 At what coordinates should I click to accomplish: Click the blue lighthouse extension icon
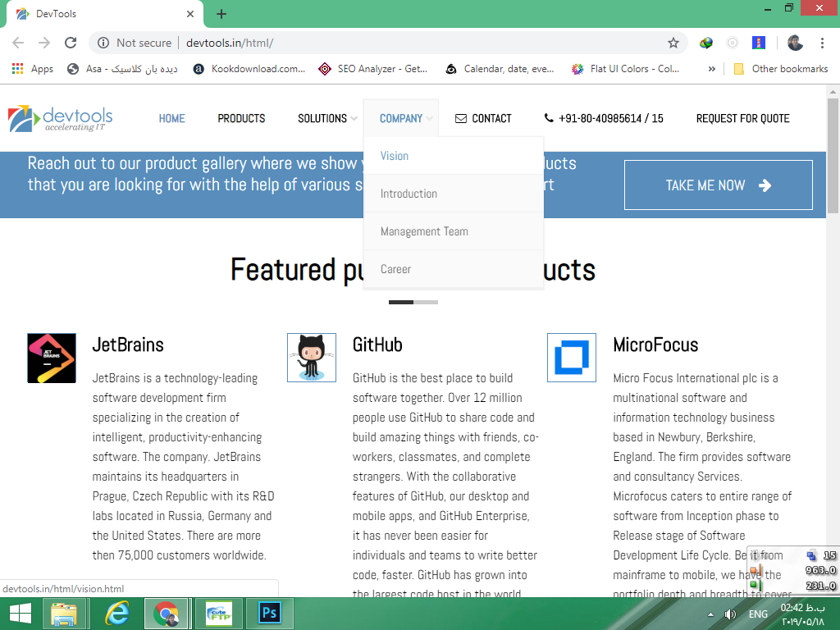(759, 43)
